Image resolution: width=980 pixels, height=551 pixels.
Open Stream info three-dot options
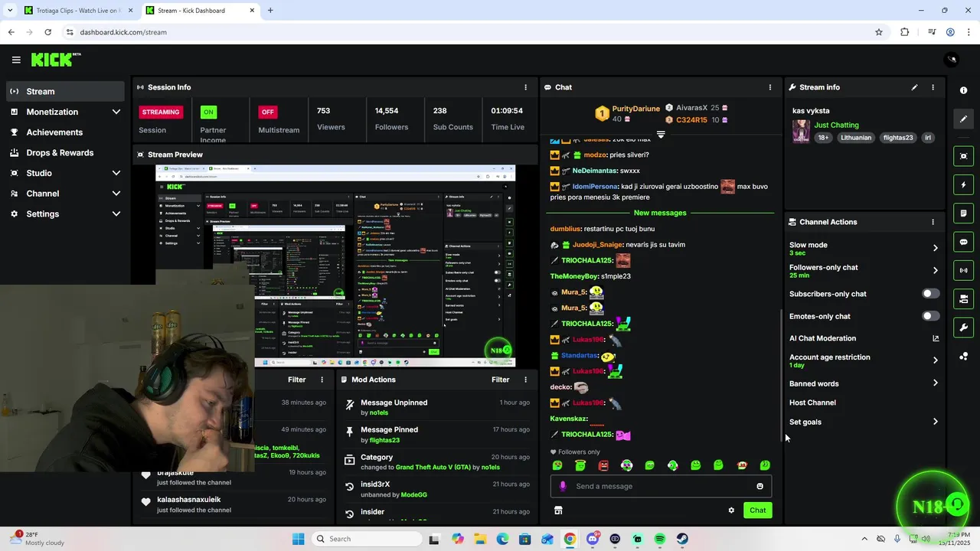coord(933,87)
